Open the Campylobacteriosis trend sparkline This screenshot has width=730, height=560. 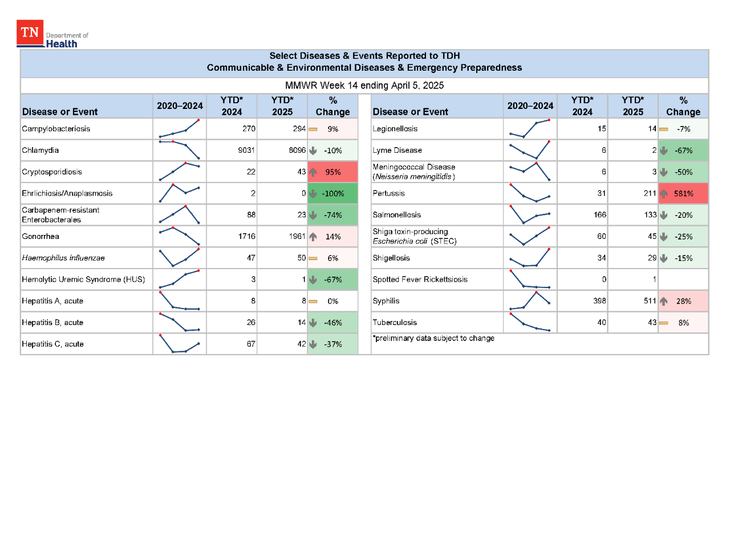tap(179, 128)
